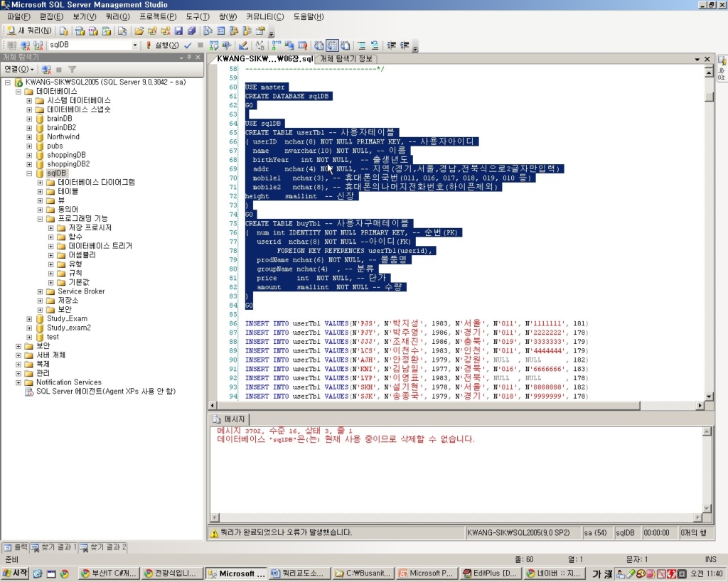Click the Design Query in Editor icon

pos(242,45)
